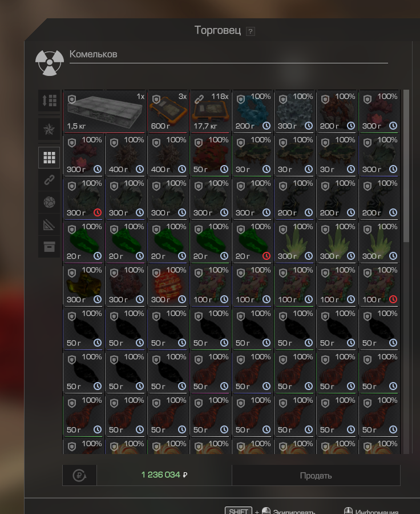This screenshot has height=514, width=420.
Task: Select the 600 г orange case 3x
Action: pyautogui.click(x=168, y=111)
